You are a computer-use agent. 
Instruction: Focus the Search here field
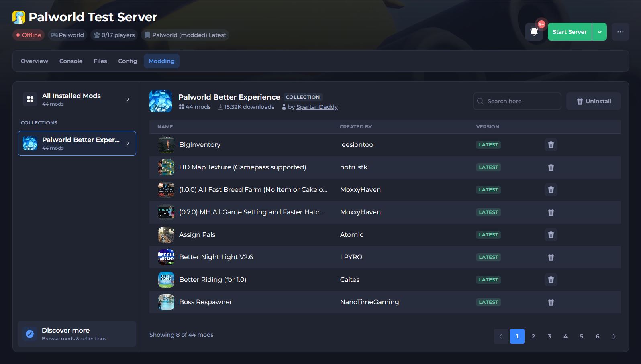(x=517, y=101)
